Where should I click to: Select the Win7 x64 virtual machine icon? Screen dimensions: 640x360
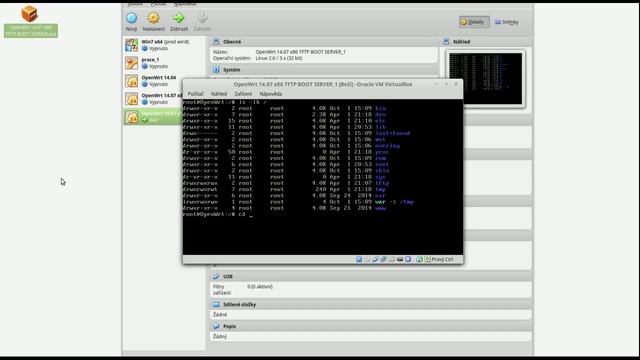(131, 45)
